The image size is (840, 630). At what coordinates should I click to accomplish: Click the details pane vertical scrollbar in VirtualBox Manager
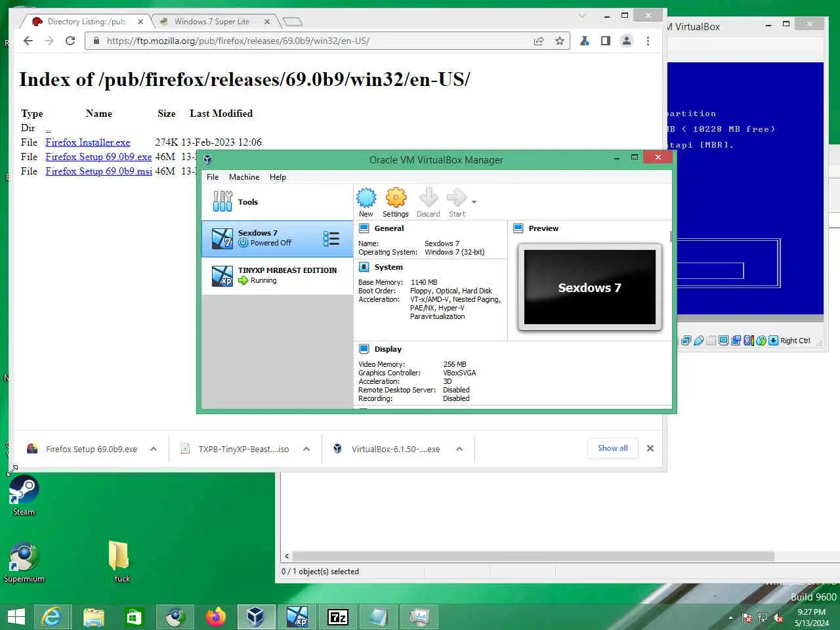pyautogui.click(x=670, y=236)
